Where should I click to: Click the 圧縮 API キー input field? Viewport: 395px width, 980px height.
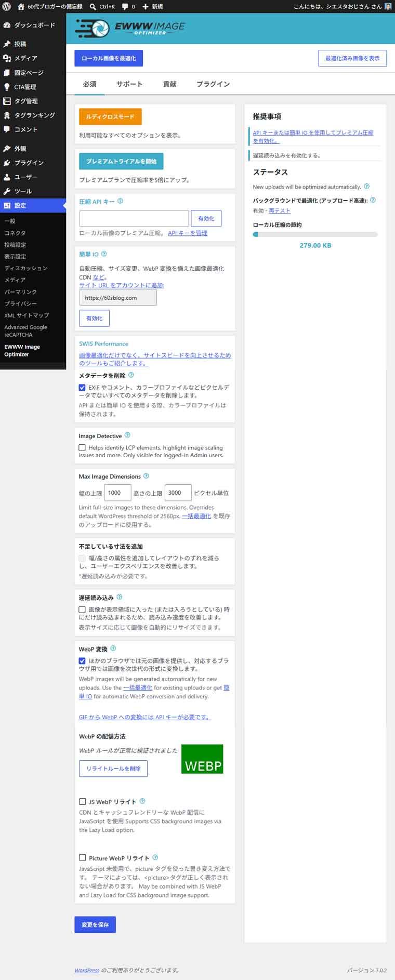click(x=134, y=218)
